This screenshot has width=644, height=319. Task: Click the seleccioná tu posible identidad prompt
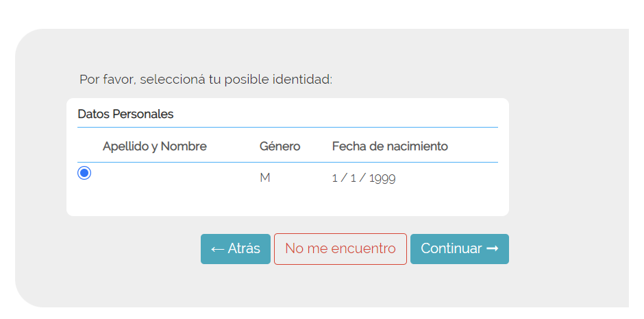click(206, 79)
